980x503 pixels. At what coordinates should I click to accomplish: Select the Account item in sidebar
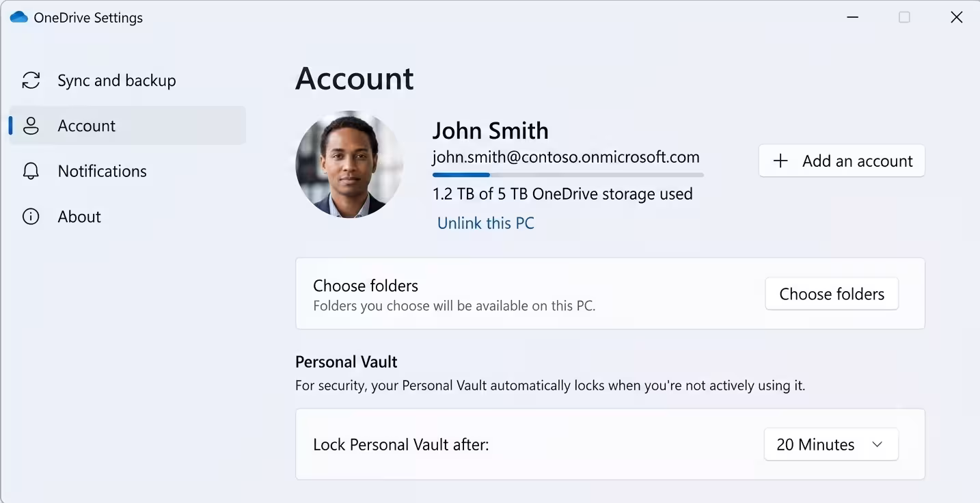point(127,126)
